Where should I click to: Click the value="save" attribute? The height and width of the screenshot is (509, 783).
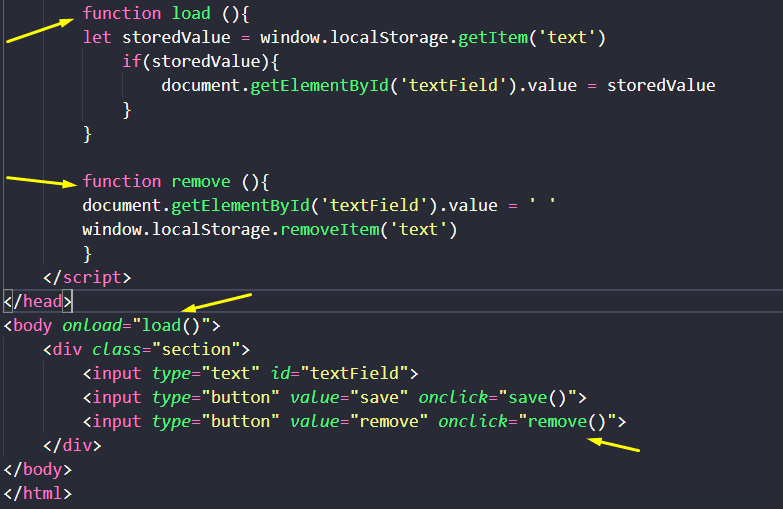(x=349, y=397)
